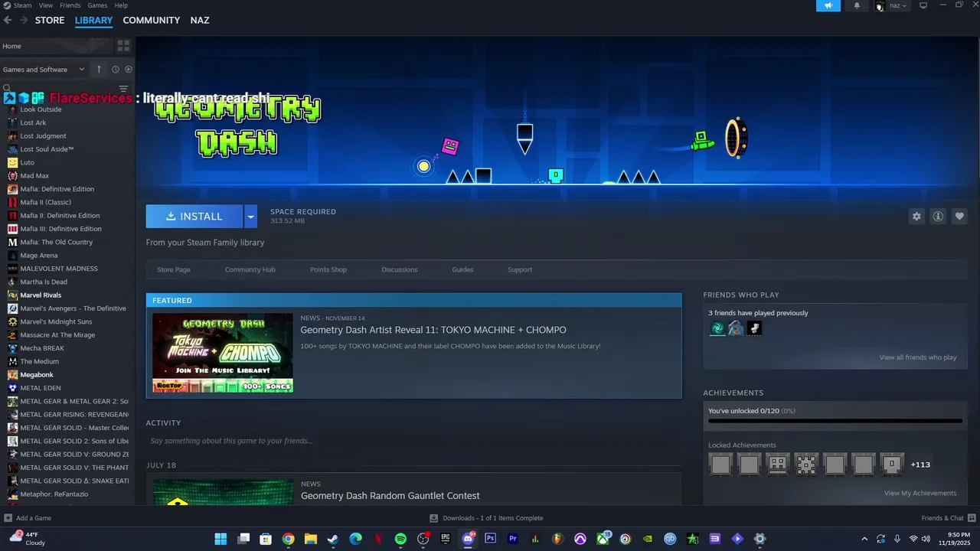
Task: Click the Add a Game button
Action: [x=28, y=518]
